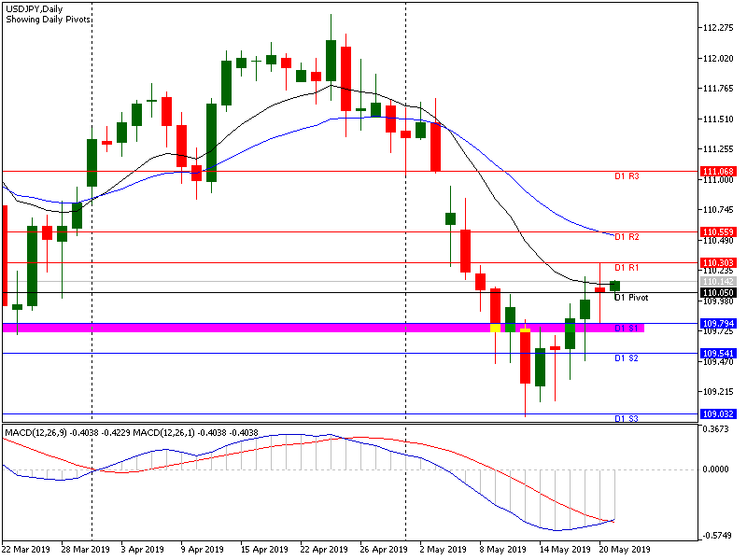
Task: Click the 112.275 price scale value
Action: pyautogui.click(x=718, y=28)
